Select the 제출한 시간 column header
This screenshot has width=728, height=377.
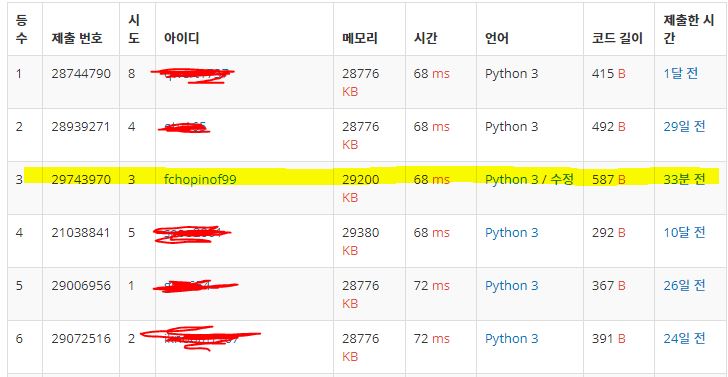point(689,29)
